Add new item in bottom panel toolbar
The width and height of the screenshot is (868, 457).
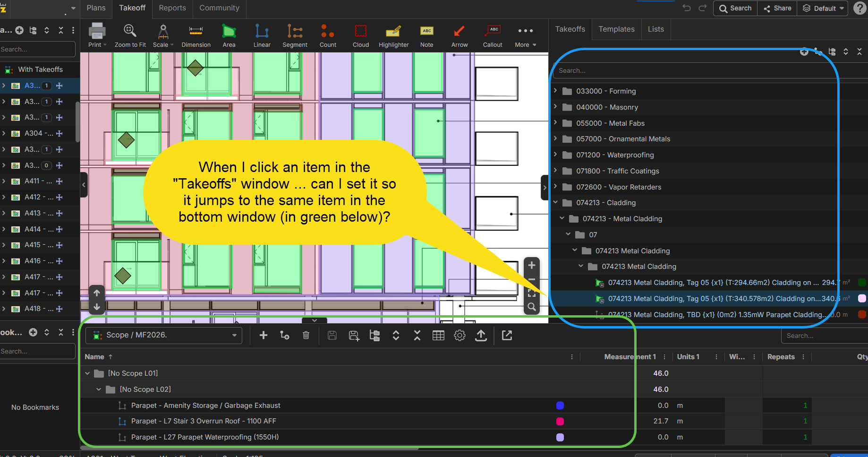264,335
